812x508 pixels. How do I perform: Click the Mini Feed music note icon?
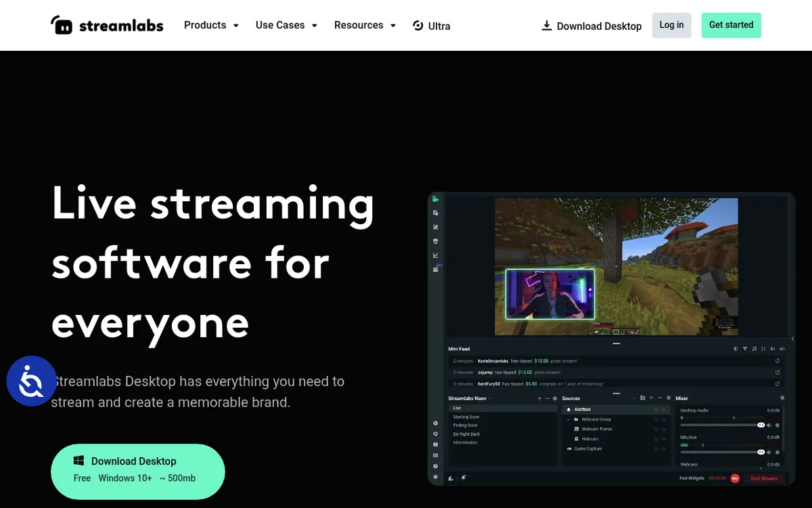(x=754, y=349)
